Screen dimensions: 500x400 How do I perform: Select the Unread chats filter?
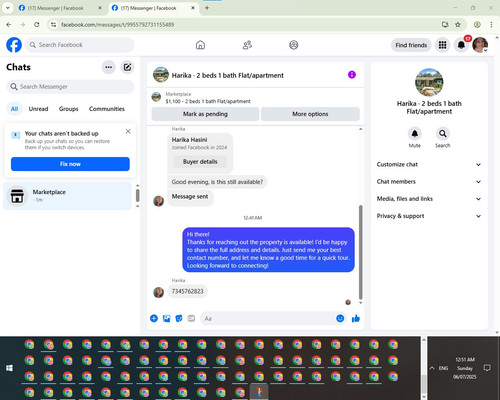click(x=38, y=109)
